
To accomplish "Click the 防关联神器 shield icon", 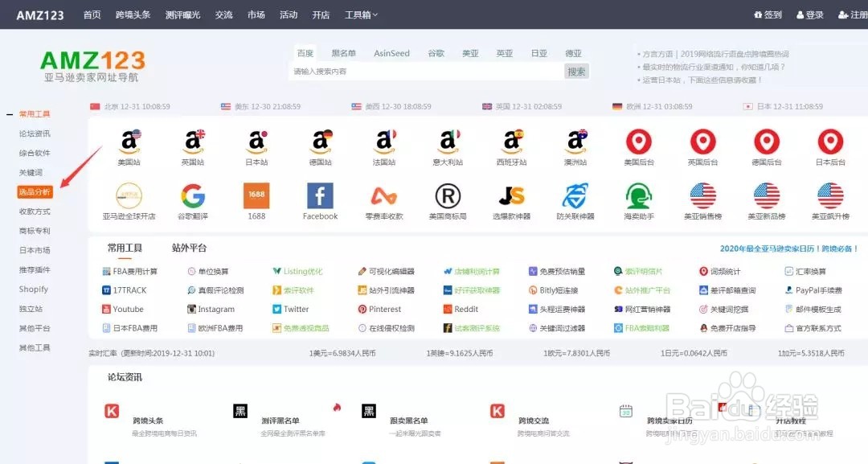I will pyautogui.click(x=575, y=195).
